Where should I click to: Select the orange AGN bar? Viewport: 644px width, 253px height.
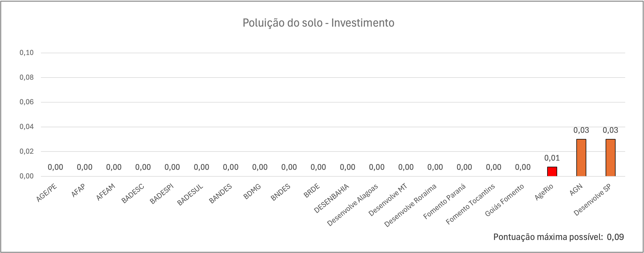581,158
